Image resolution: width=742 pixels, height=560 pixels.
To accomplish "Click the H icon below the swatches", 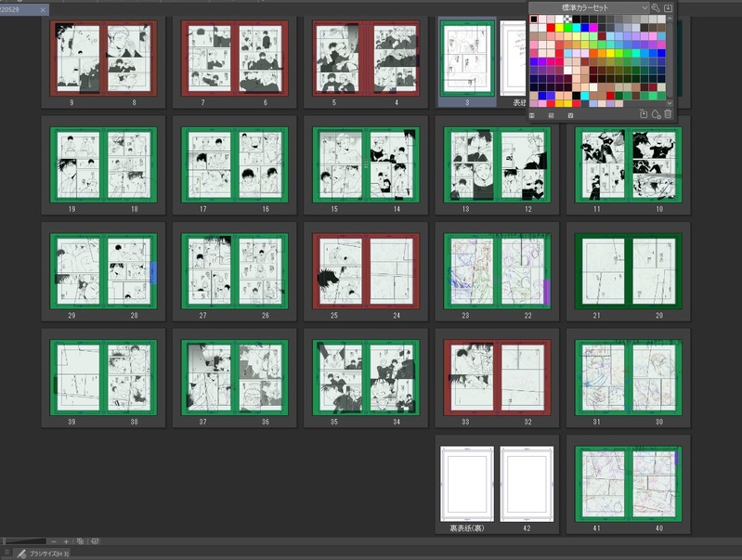I will click(x=532, y=115).
